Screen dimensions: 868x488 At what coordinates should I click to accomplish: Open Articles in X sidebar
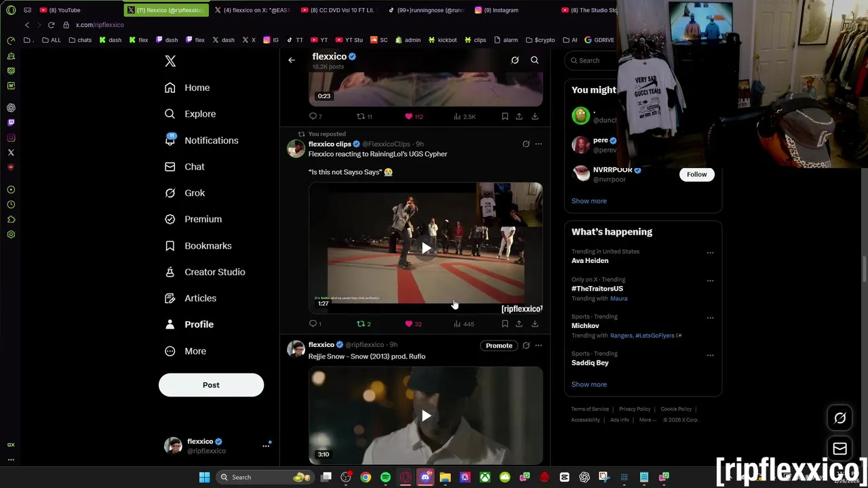click(191, 298)
